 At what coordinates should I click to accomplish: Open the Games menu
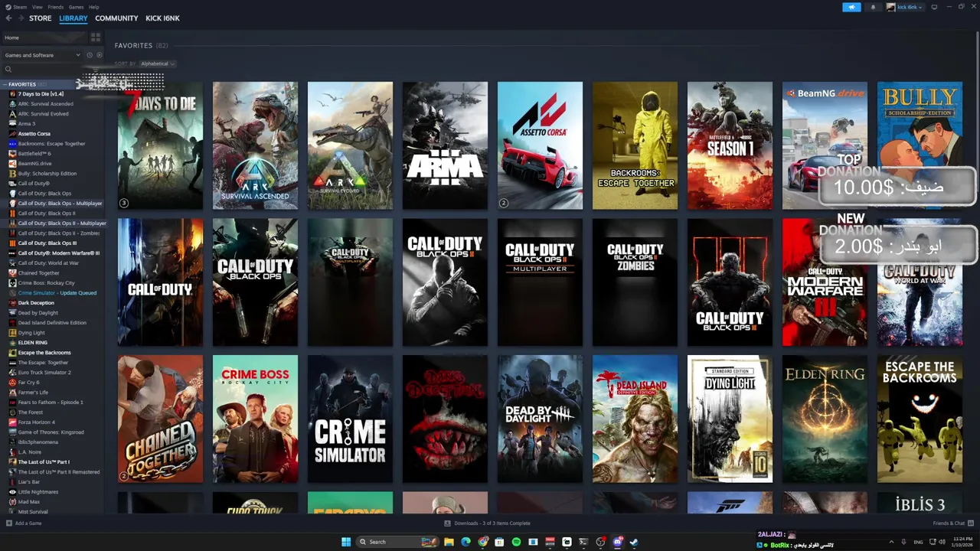tap(76, 7)
